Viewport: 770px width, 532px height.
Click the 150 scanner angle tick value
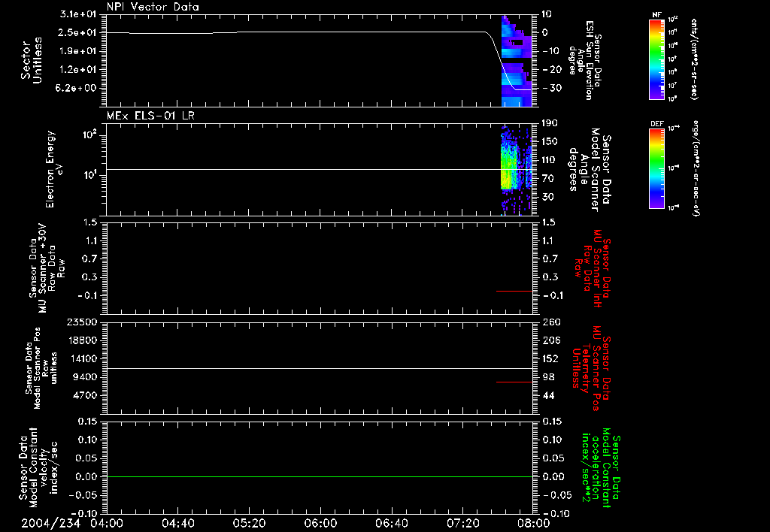[550, 141]
